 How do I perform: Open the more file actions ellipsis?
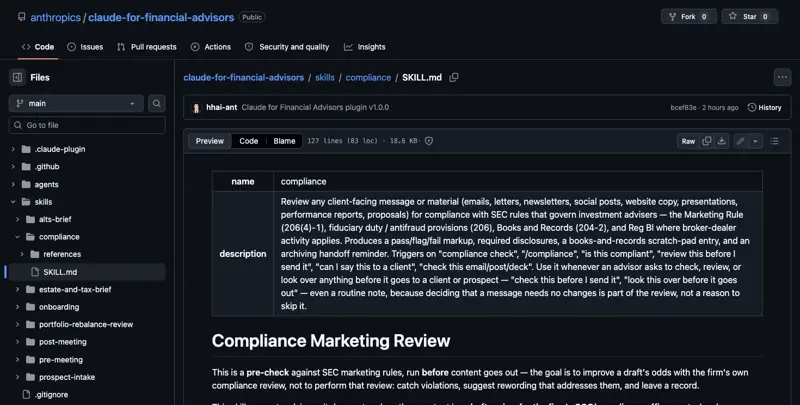click(x=782, y=78)
